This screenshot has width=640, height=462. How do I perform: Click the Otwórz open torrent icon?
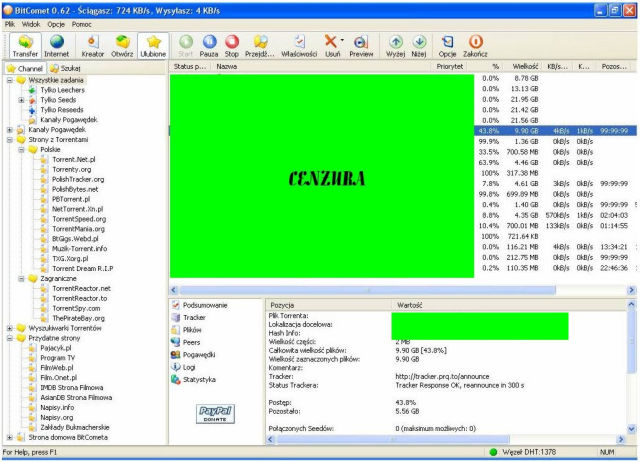pyautogui.click(x=122, y=45)
